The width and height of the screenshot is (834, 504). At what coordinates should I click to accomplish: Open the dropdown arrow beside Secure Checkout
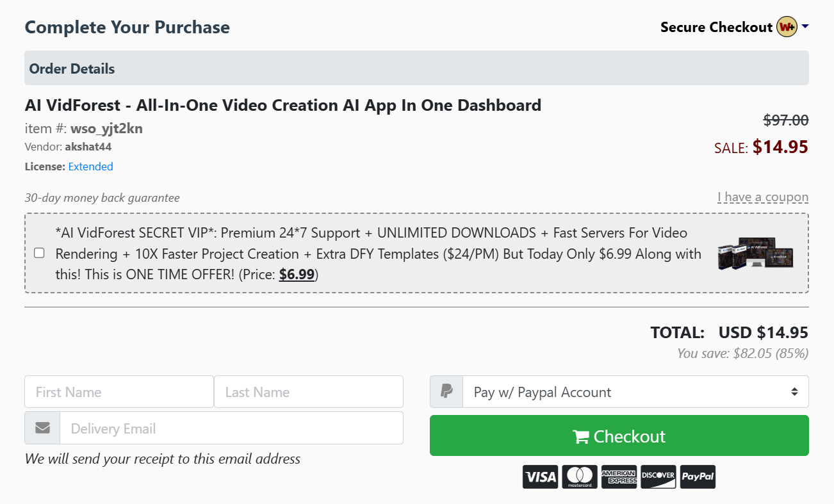coord(805,26)
